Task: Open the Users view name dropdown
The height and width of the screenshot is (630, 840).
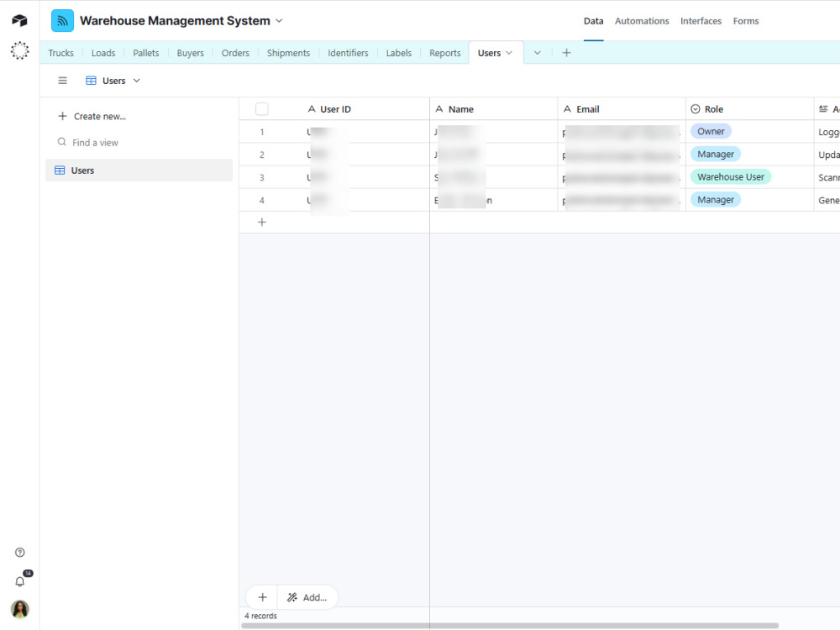Action: 113,81
